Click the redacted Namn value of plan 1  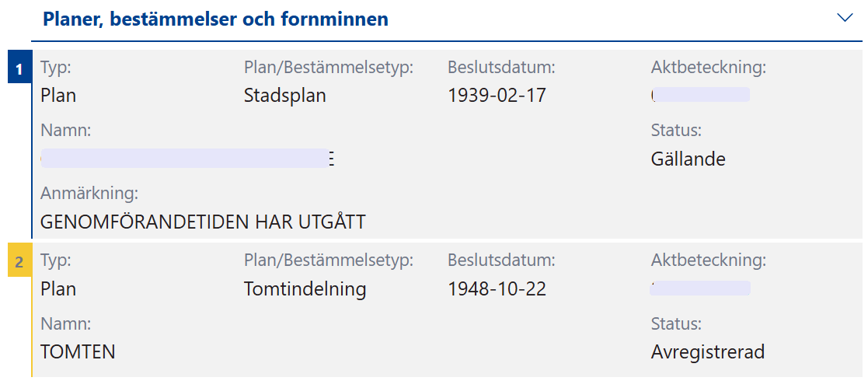click(x=186, y=159)
